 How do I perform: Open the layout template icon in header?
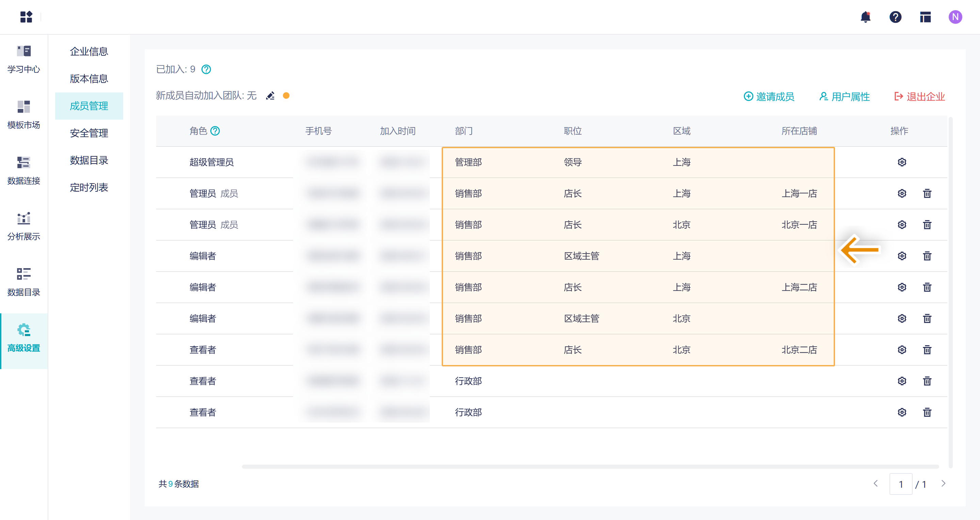click(925, 17)
